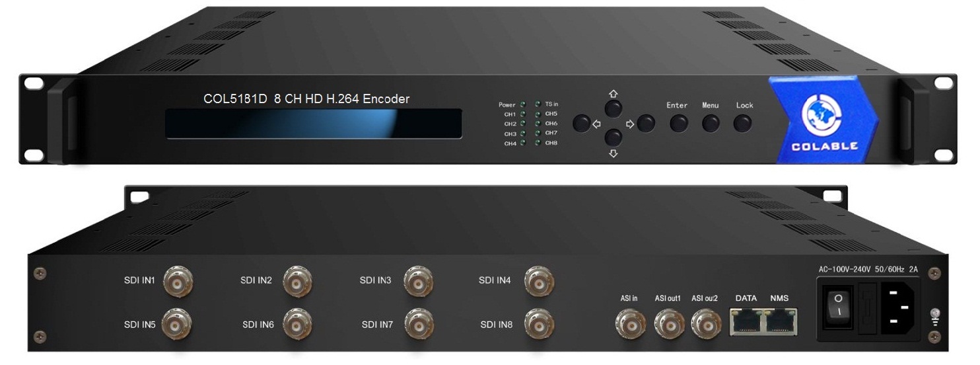
Task: Click the front panel LCD display
Action: [314, 124]
